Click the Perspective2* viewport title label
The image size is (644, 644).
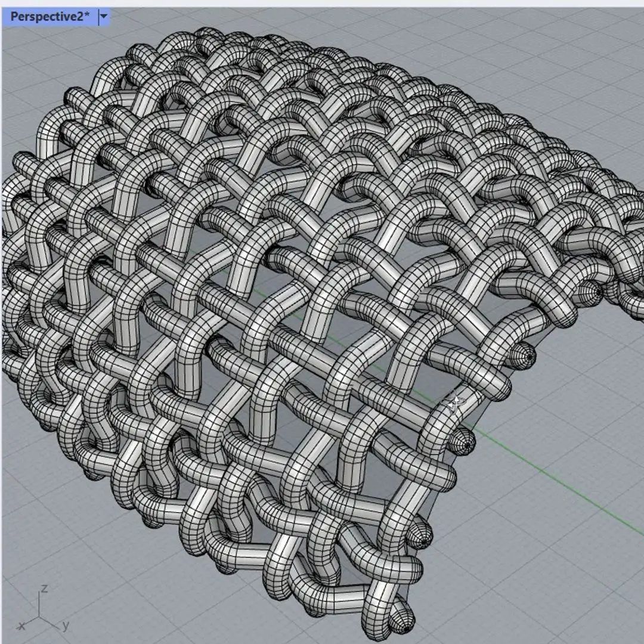(50, 17)
